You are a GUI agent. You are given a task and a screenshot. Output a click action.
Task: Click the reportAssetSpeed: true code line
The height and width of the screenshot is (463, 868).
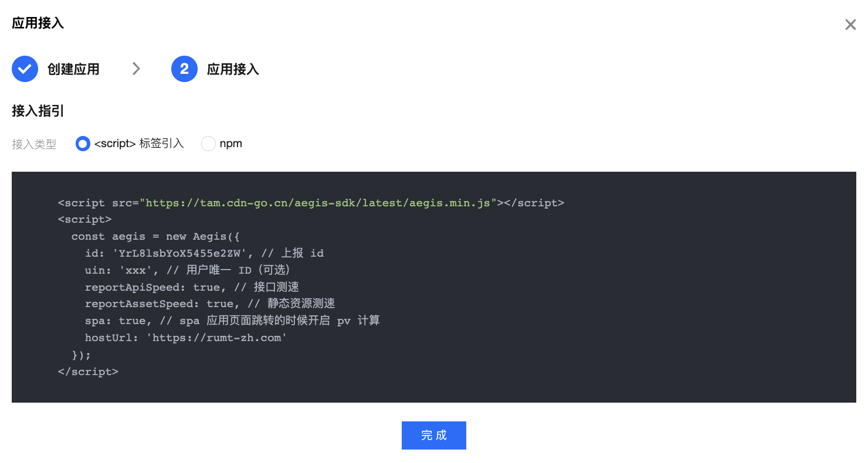point(210,304)
